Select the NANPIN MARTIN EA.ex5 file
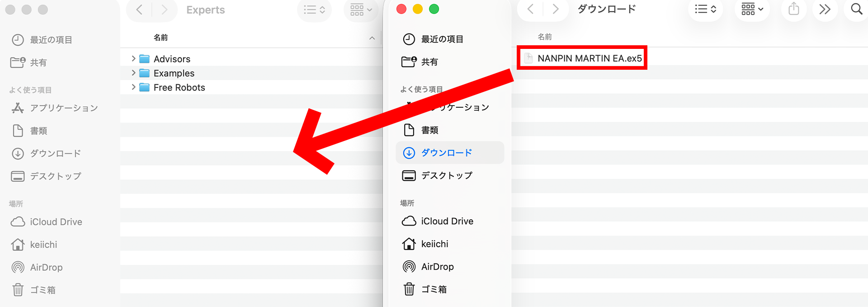Viewport: 868px width, 307px height. (x=589, y=58)
